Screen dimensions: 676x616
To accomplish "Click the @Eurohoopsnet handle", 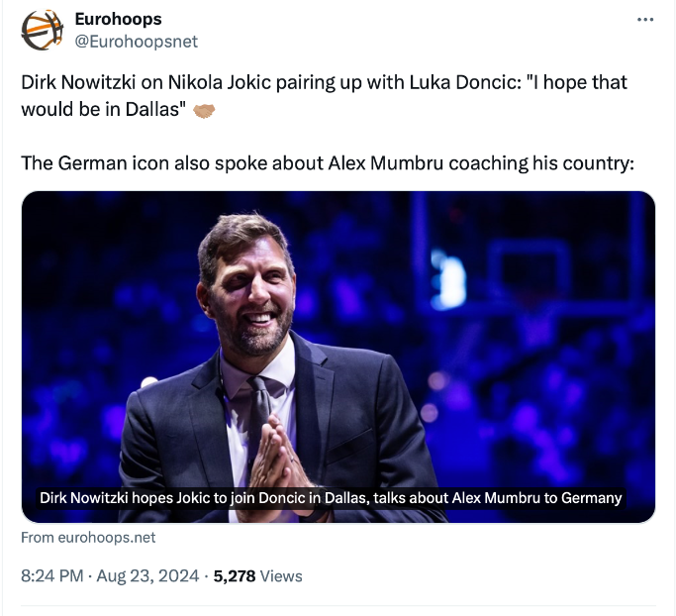I will coord(137,41).
